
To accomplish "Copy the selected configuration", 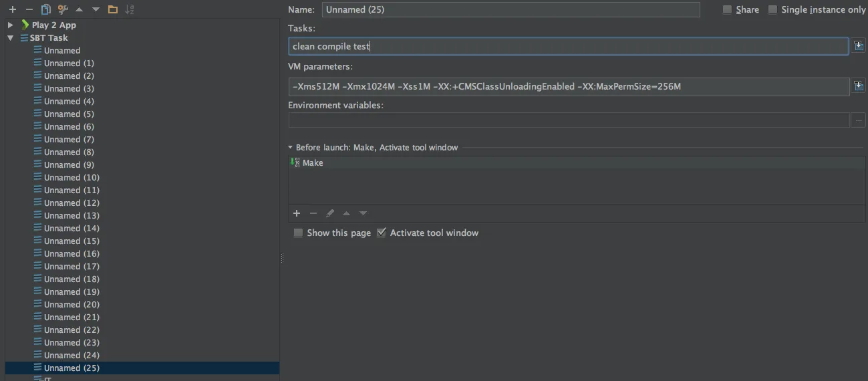I will point(45,9).
